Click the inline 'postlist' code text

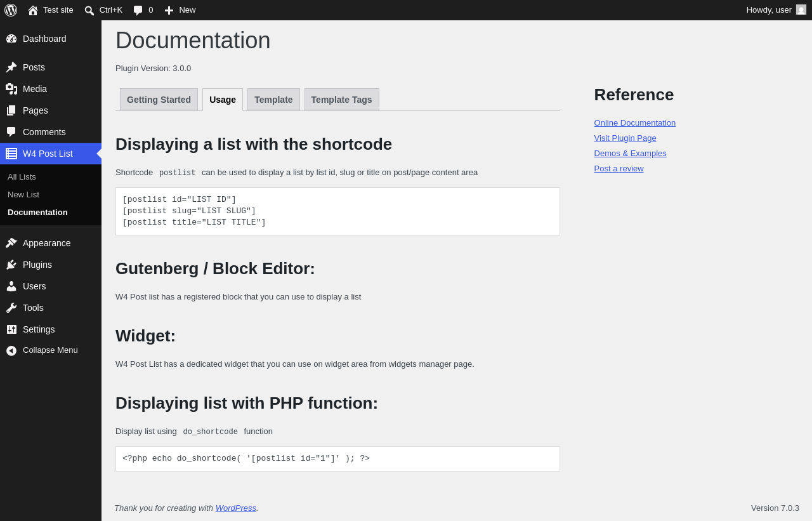[178, 173]
